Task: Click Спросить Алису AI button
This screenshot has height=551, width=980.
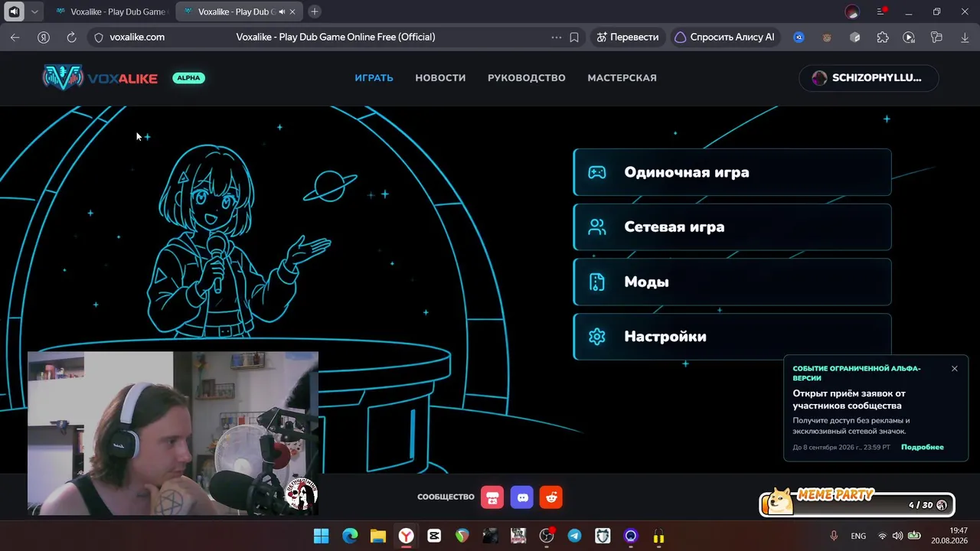Action: tap(724, 37)
